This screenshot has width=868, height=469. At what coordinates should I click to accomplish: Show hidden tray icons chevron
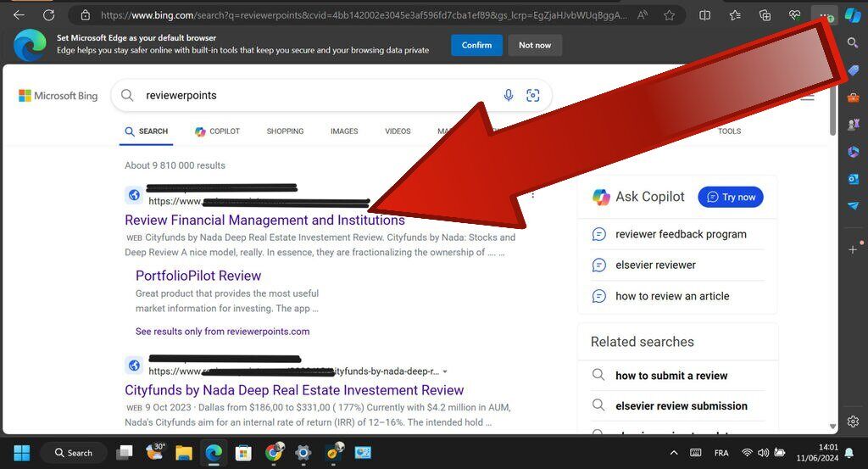674,453
